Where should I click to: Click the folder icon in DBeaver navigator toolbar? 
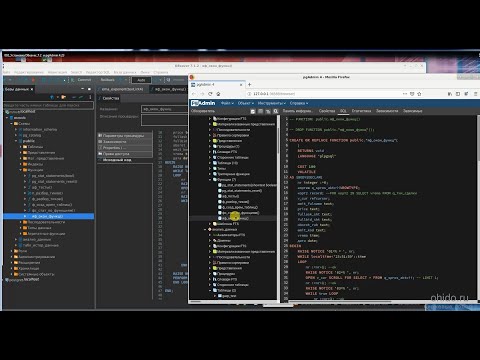point(63,97)
